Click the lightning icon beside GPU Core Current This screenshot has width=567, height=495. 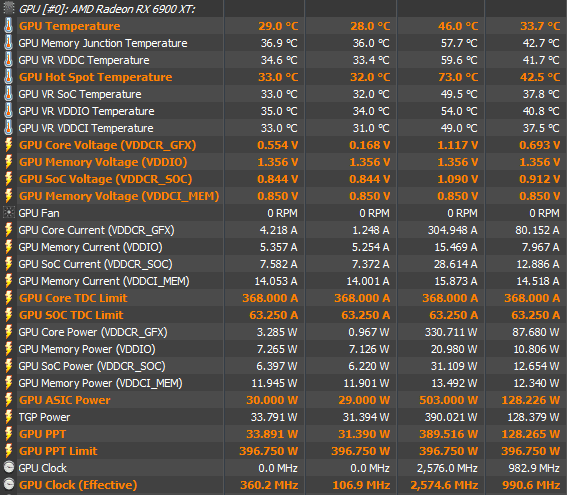click(8, 230)
